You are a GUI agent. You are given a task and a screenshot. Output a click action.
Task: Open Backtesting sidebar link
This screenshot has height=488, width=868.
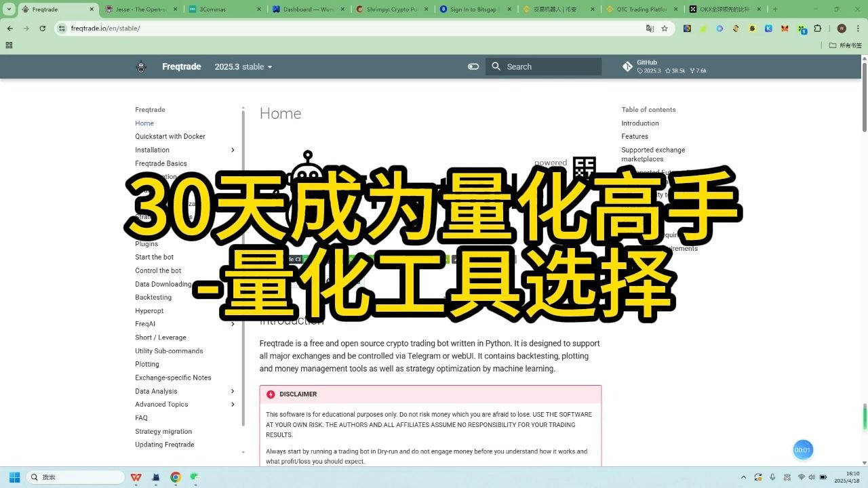[x=153, y=297]
